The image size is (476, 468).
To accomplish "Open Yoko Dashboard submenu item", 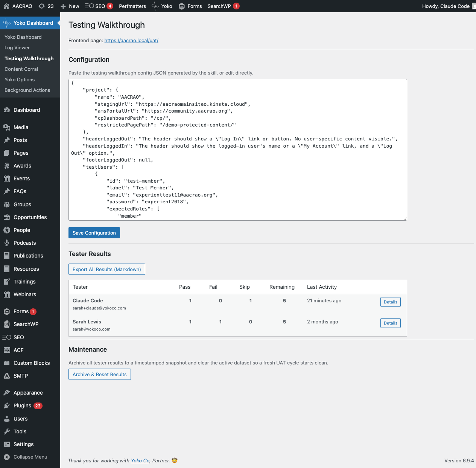I will point(23,37).
